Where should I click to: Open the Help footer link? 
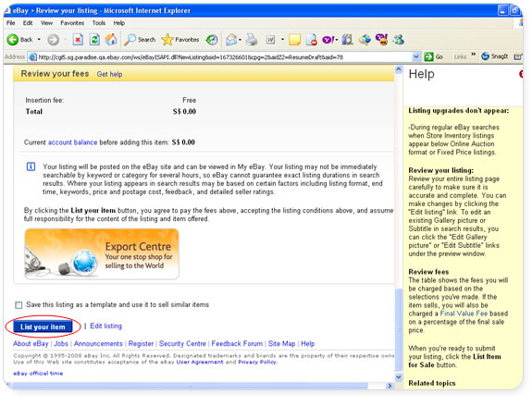[x=308, y=344]
